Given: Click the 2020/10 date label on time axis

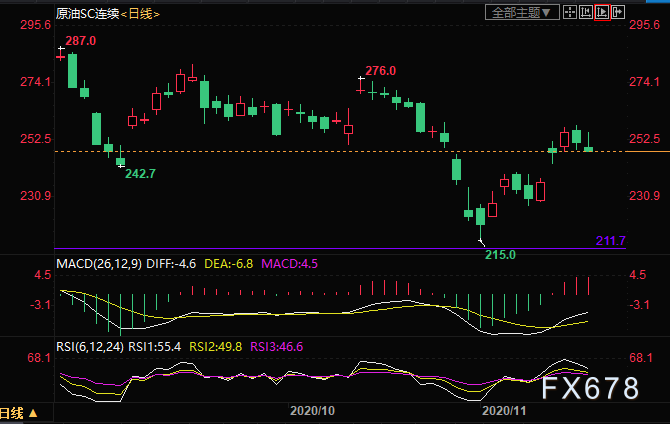Looking at the screenshot, I should pos(312,411).
